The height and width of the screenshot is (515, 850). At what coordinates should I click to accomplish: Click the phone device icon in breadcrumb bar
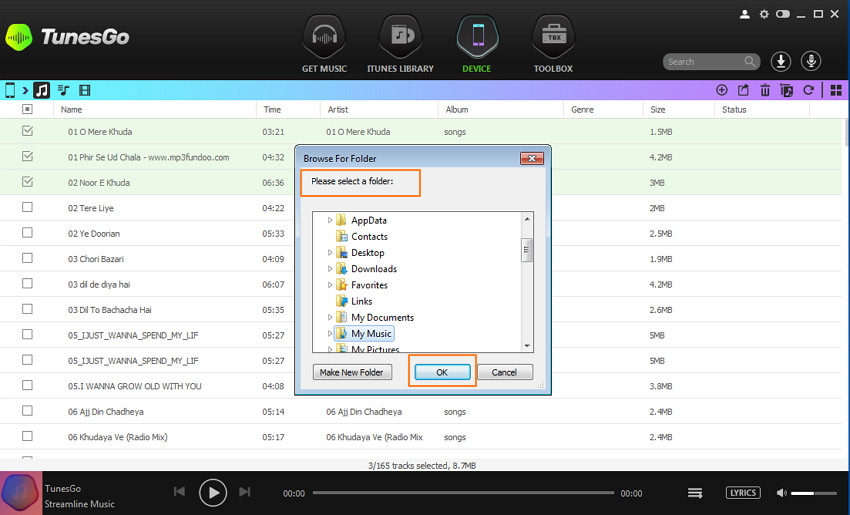coord(10,90)
